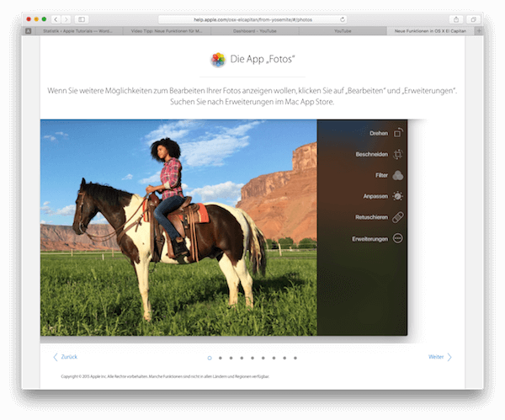505x420 pixels.
Task: Select the last page indicator dot
Action: (295, 358)
